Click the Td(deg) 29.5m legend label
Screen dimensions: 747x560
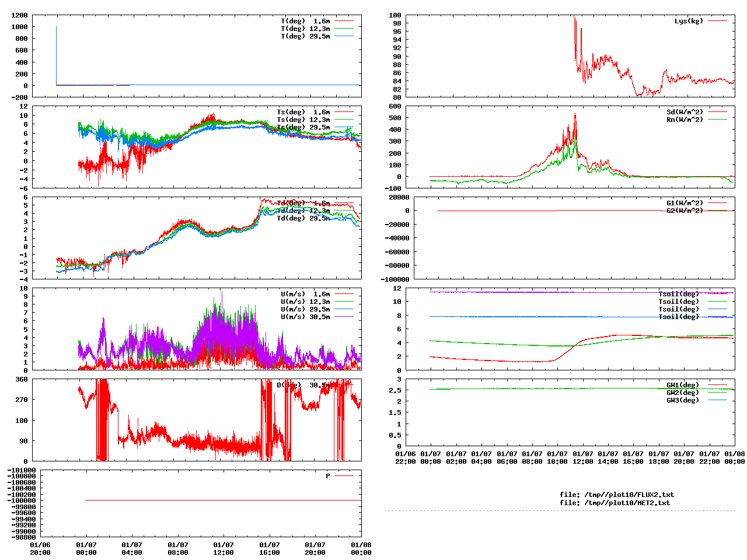pyautogui.click(x=303, y=218)
